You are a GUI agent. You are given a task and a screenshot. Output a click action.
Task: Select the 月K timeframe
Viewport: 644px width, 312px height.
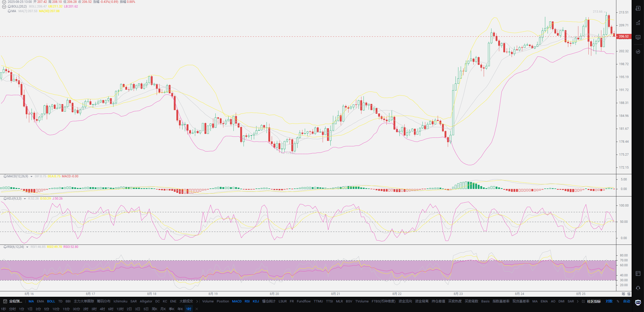click(163, 309)
